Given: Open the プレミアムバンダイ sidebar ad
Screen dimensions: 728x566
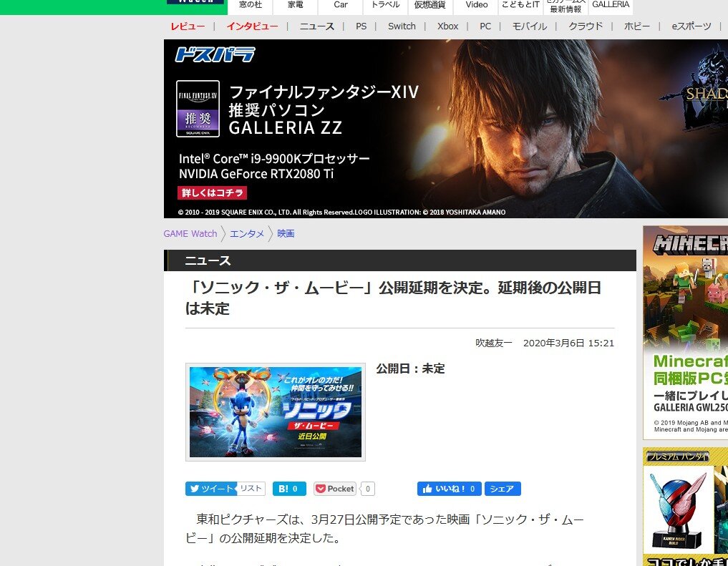Looking at the screenshot, I should click(685, 507).
